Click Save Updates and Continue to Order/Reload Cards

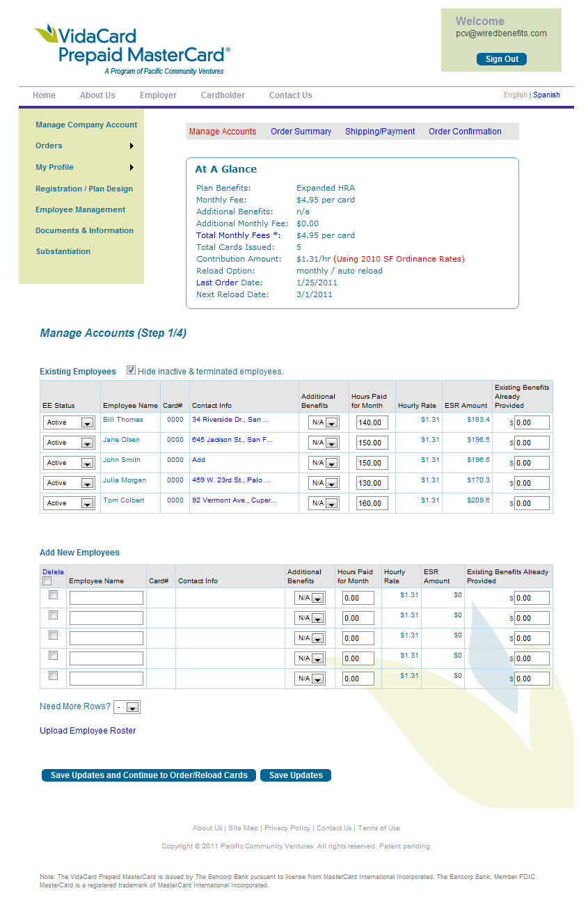coord(149,775)
